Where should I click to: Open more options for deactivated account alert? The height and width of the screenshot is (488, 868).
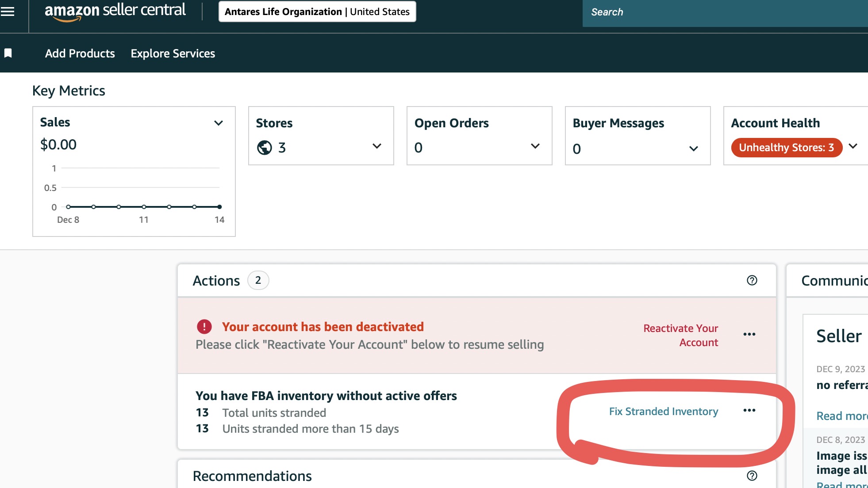(749, 334)
